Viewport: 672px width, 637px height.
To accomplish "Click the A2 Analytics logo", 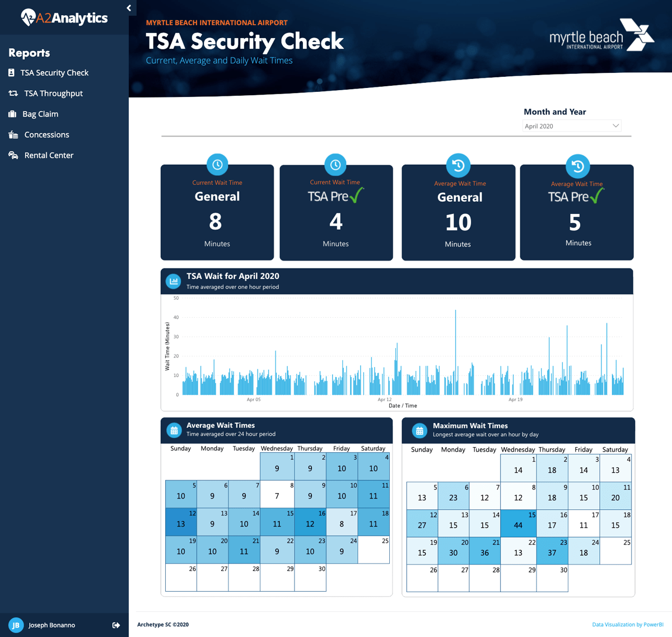I will point(64,18).
